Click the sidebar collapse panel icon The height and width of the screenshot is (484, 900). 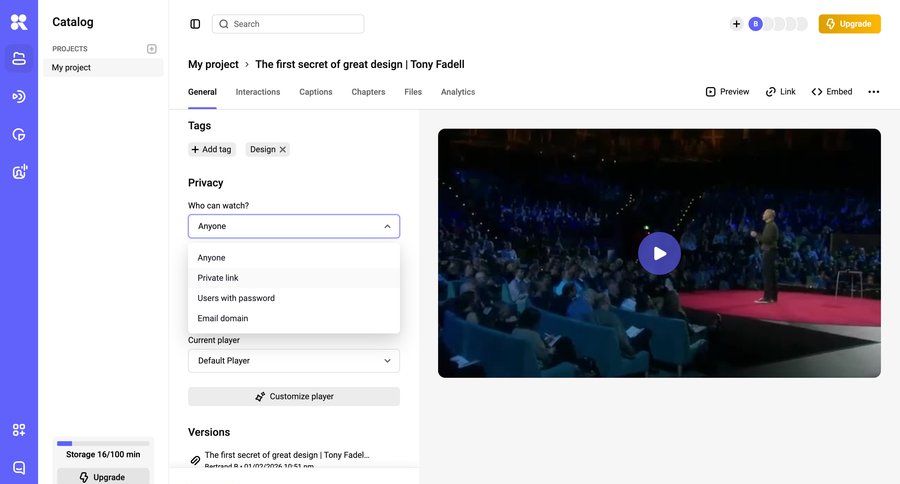(195, 24)
